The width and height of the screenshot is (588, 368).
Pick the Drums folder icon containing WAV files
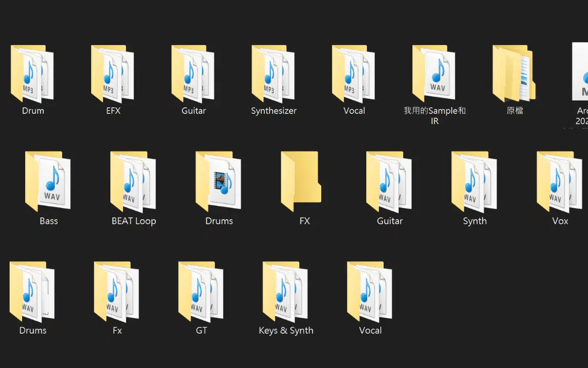pos(32,292)
